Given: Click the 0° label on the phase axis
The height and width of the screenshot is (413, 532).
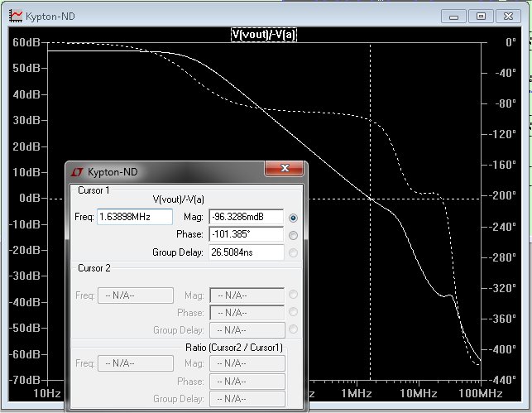Looking at the screenshot, I should [510, 42].
